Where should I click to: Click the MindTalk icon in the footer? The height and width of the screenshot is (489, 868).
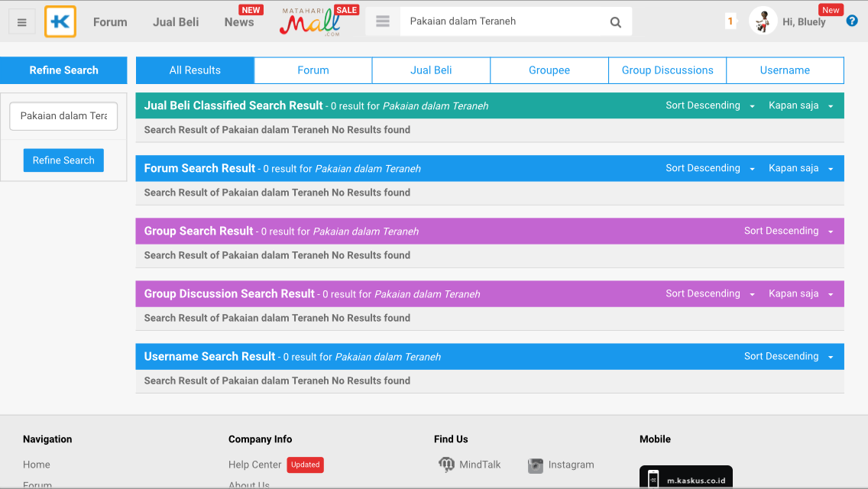tap(446, 464)
